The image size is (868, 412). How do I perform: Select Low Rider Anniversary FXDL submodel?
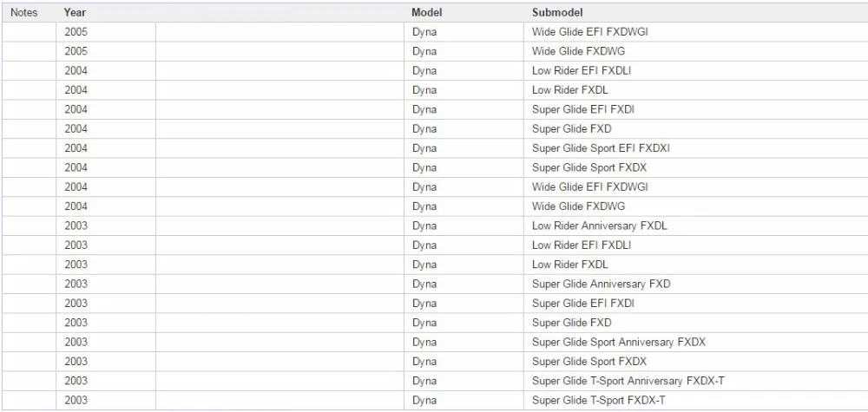(x=600, y=226)
